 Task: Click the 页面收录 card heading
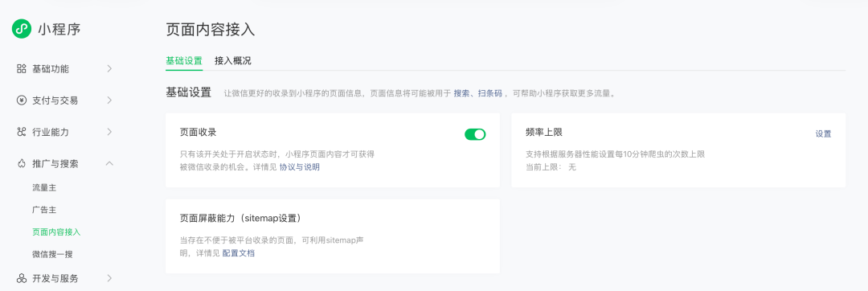coord(199,133)
